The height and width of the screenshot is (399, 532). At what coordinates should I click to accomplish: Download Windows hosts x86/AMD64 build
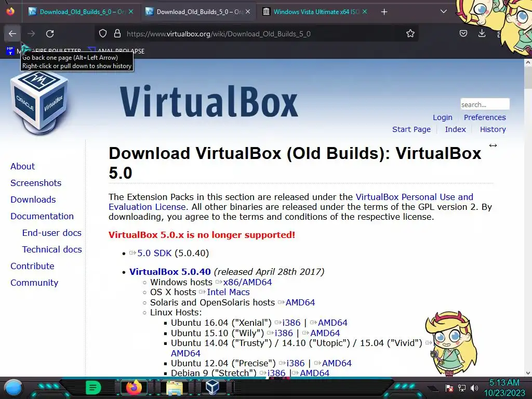coord(247,282)
